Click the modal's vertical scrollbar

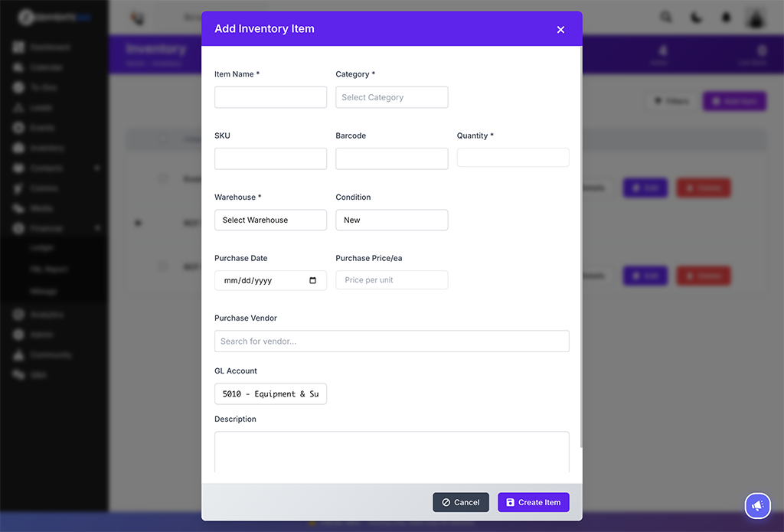[580, 247]
